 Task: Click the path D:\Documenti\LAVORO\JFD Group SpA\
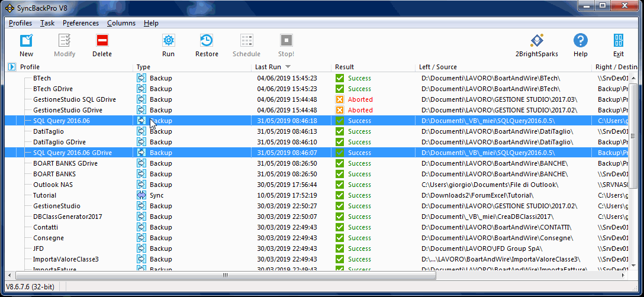(482, 248)
